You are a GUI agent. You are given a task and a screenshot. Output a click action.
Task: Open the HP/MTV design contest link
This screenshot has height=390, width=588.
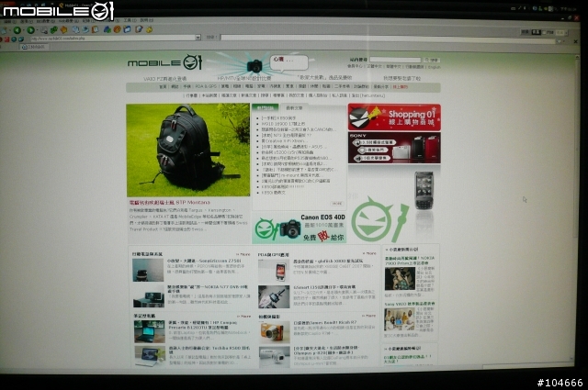pyautogui.click(x=244, y=78)
